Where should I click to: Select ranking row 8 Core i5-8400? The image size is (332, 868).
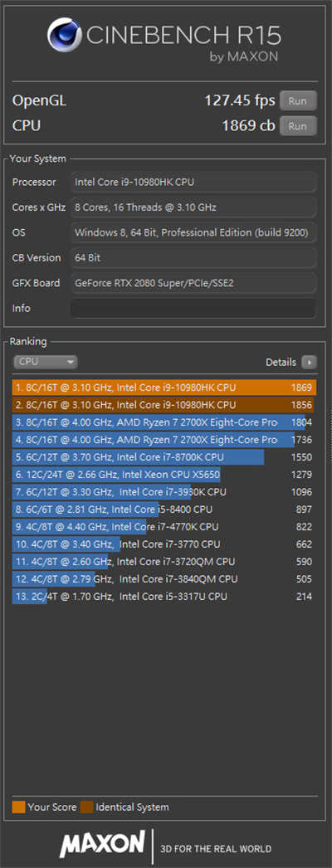(164, 510)
